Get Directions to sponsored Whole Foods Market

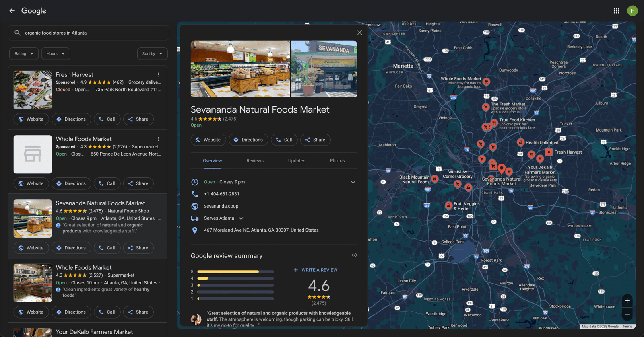point(71,183)
